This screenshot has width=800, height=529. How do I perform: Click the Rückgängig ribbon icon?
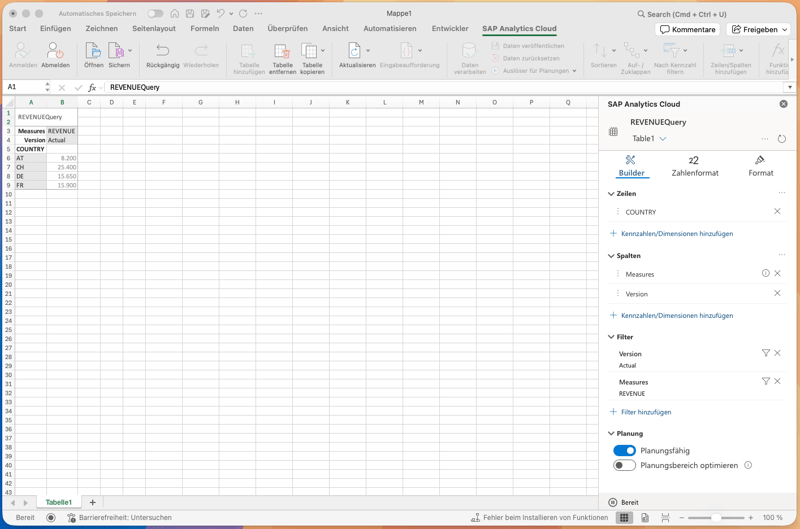(x=162, y=51)
